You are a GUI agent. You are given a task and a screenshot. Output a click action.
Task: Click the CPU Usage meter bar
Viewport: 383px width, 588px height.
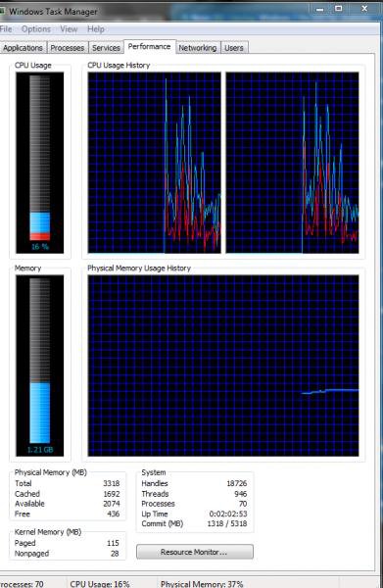pyautogui.click(x=40, y=163)
